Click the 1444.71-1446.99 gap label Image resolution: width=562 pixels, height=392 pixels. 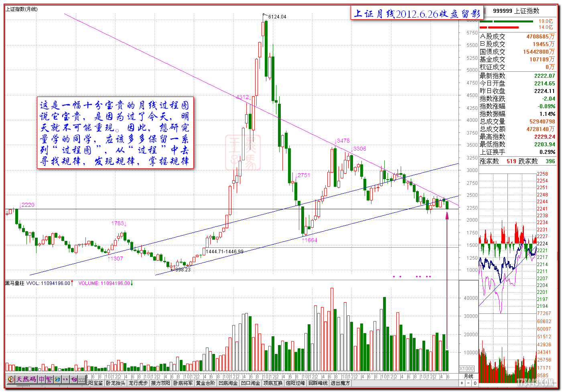(225, 252)
